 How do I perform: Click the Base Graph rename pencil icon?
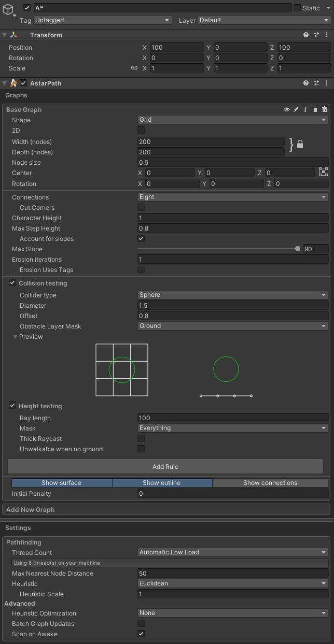[x=296, y=109]
